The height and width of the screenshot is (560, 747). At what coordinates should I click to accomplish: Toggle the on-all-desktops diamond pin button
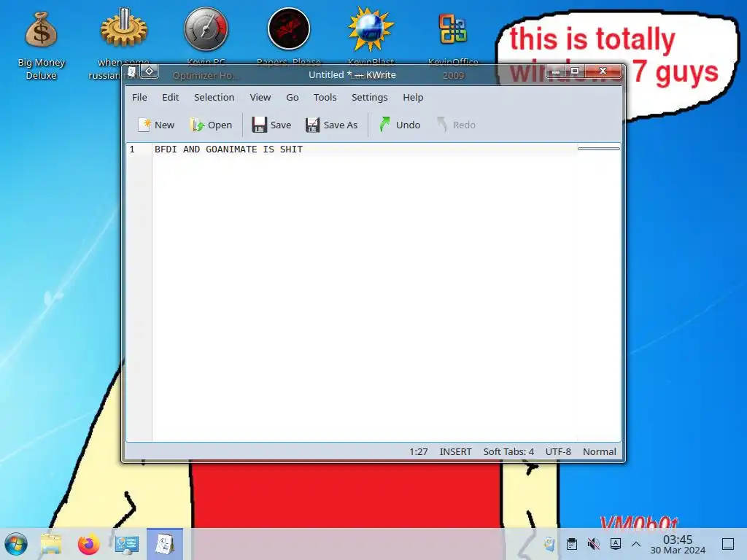tap(149, 71)
